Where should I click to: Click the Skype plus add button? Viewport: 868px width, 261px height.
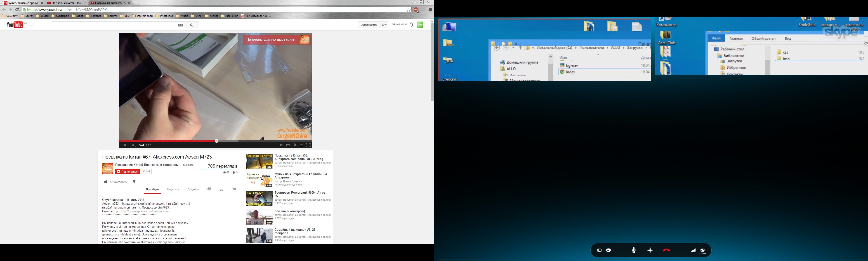(x=650, y=250)
